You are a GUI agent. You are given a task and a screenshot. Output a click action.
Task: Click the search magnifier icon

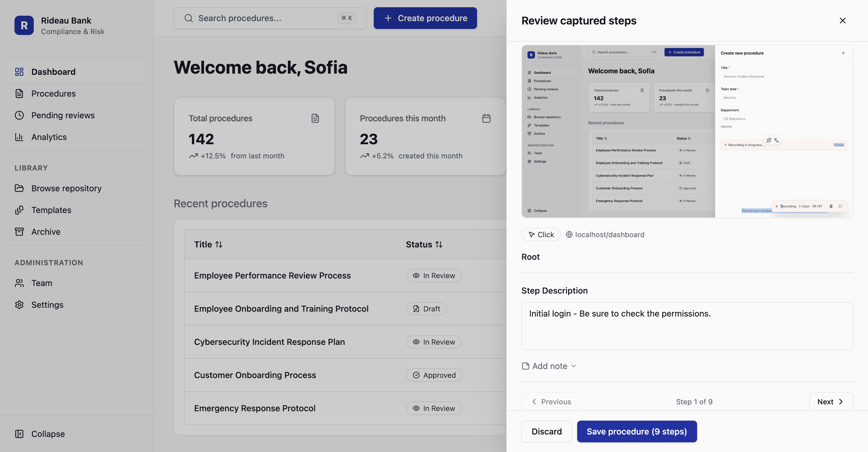(x=189, y=18)
